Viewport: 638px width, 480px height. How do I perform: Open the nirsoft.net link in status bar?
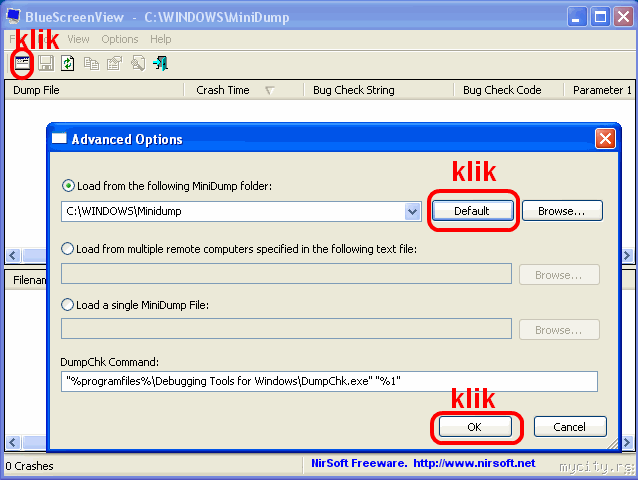474,463
